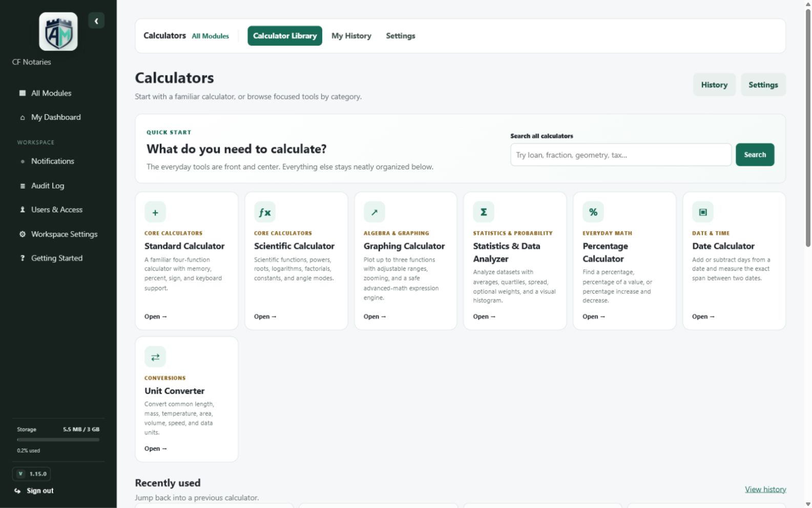The height and width of the screenshot is (508, 812).
Task: Open the Date Calculator via Open link
Action: pyautogui.click(x=703, y=317)
